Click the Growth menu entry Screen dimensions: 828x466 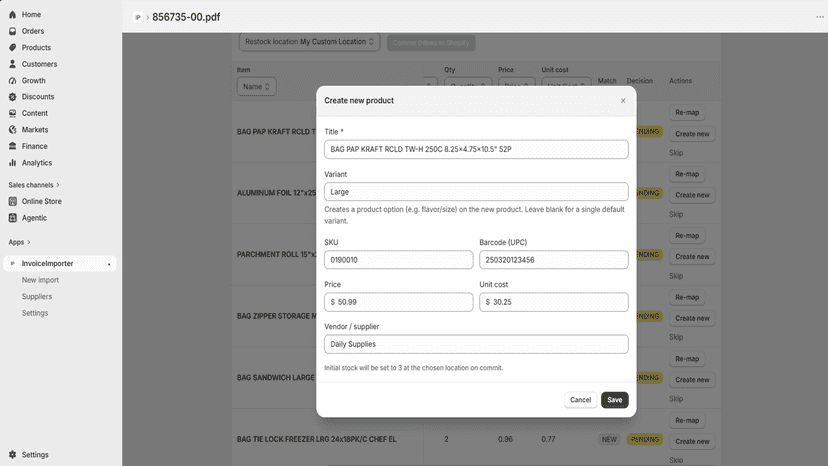pos(33,81)
